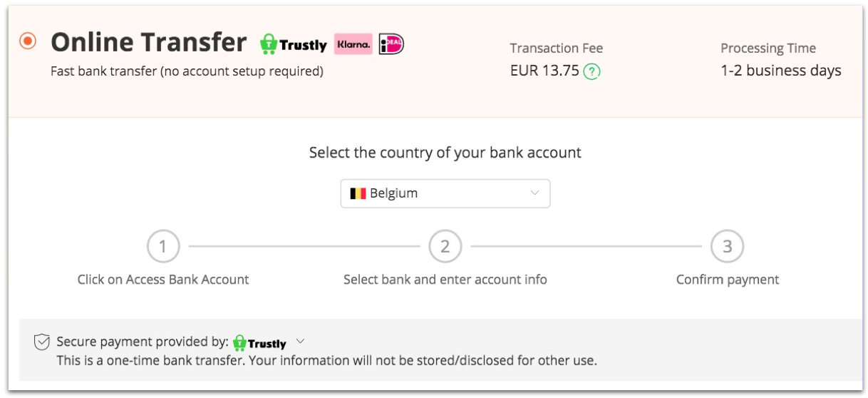Viewport: 868px width, 398px height.
Task: Click Select bank and enter account info
Action: (445, 280)
